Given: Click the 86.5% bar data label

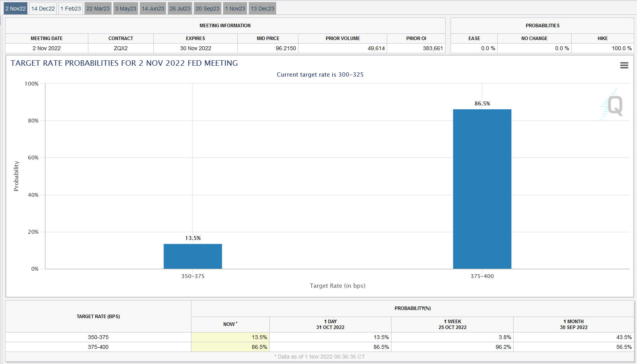Looking at the screenshot, I should pyautogui.click(x=482, y=103).
